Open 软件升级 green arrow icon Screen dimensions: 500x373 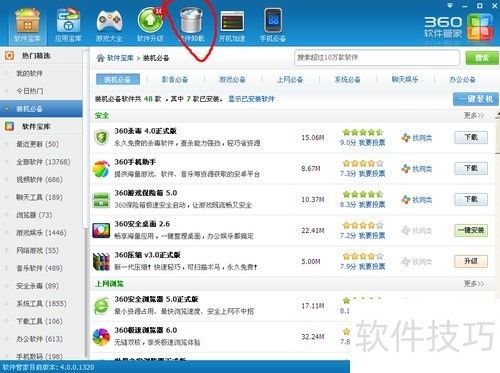point(150,25)
